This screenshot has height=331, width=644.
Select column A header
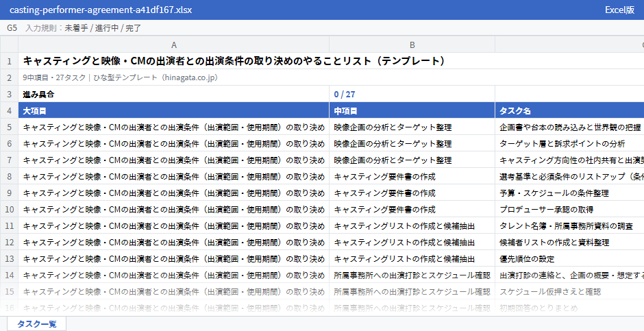[174, 45]
